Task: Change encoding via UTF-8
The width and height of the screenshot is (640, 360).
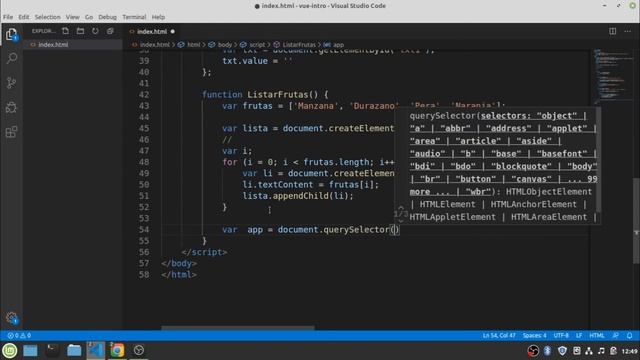Action: [561, 336]
